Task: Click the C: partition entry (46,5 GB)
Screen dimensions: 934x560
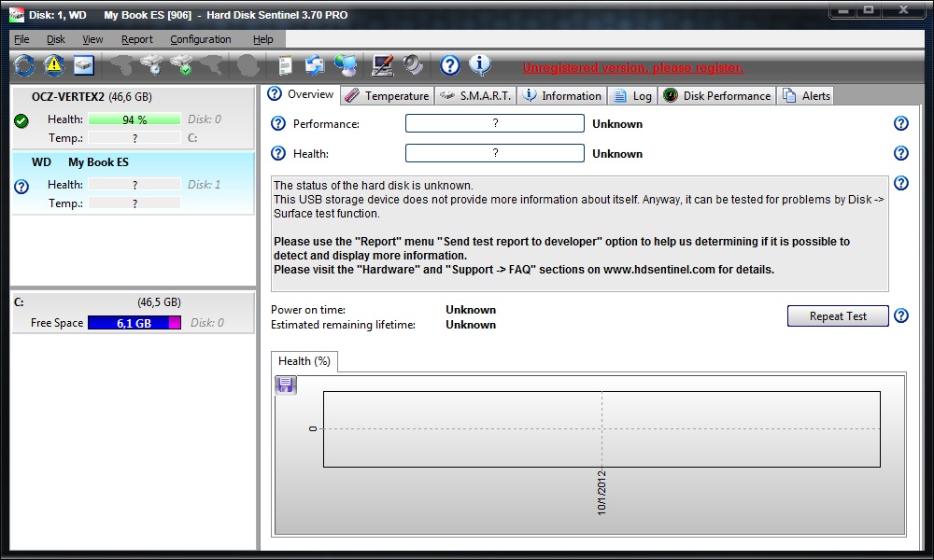Action: coord(133,313)
